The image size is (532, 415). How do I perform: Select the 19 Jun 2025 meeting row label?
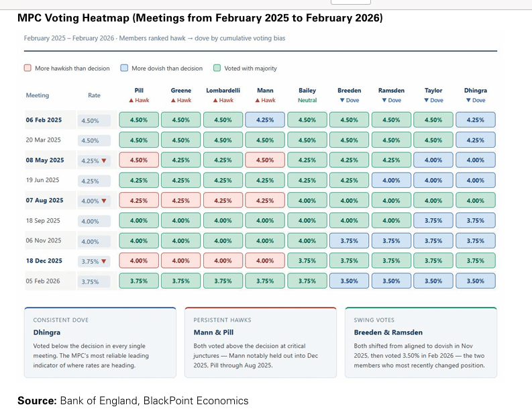43,181
